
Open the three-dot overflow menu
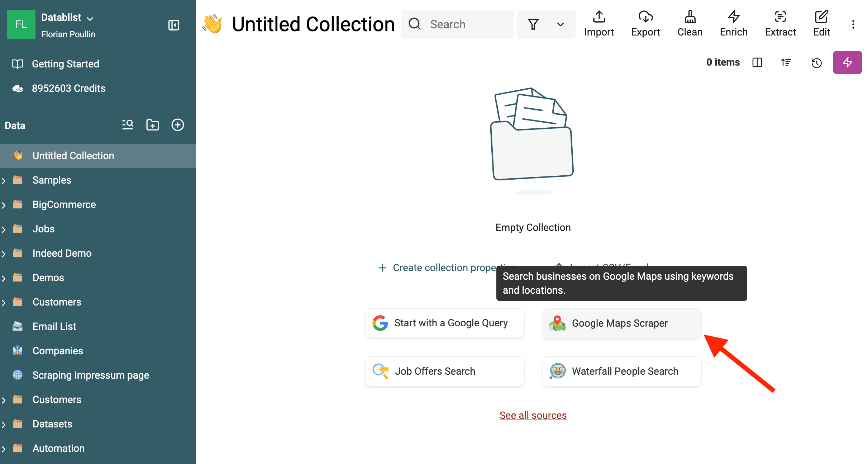coord(853,24)
